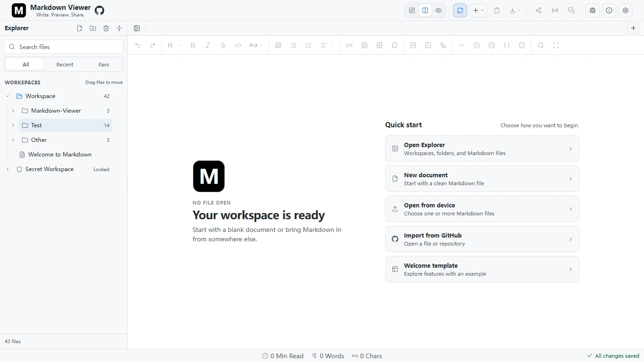Insert an image with the picture icon

point(364,45)
